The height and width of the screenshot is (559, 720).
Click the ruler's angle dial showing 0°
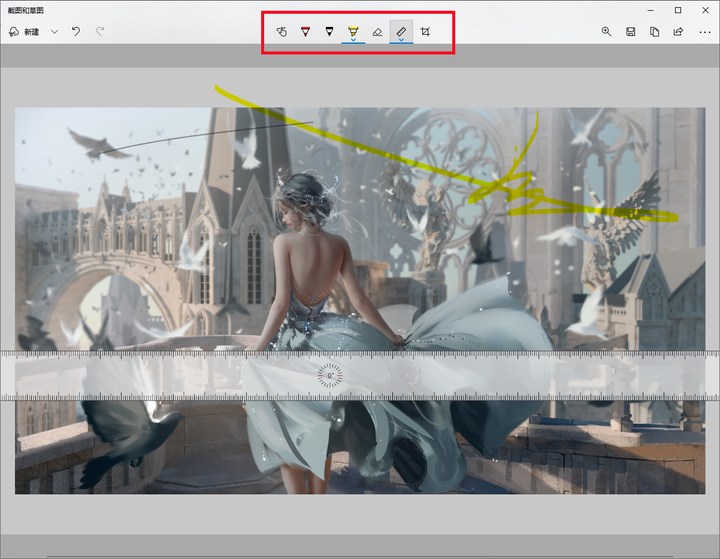330,375
